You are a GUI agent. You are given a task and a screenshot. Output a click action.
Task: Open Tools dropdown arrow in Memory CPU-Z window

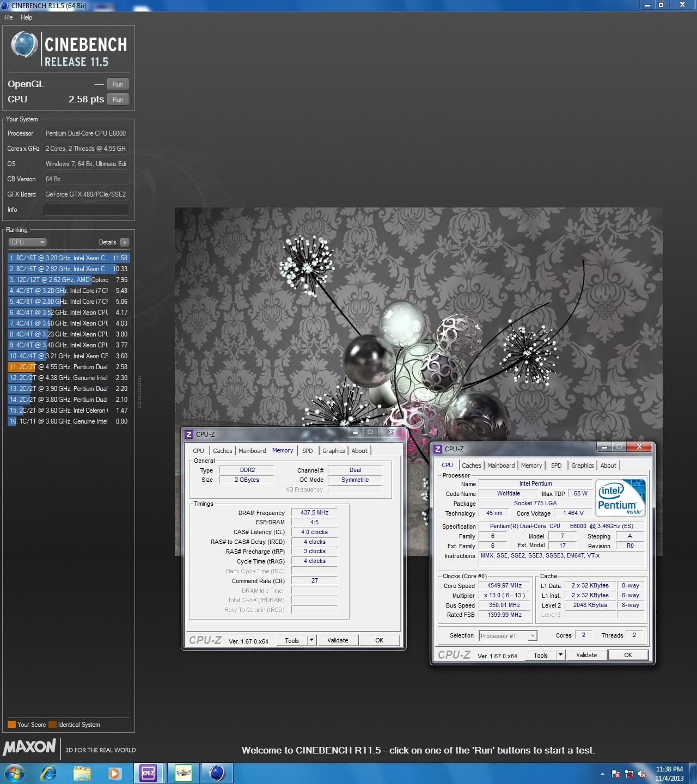coord(311,640)
